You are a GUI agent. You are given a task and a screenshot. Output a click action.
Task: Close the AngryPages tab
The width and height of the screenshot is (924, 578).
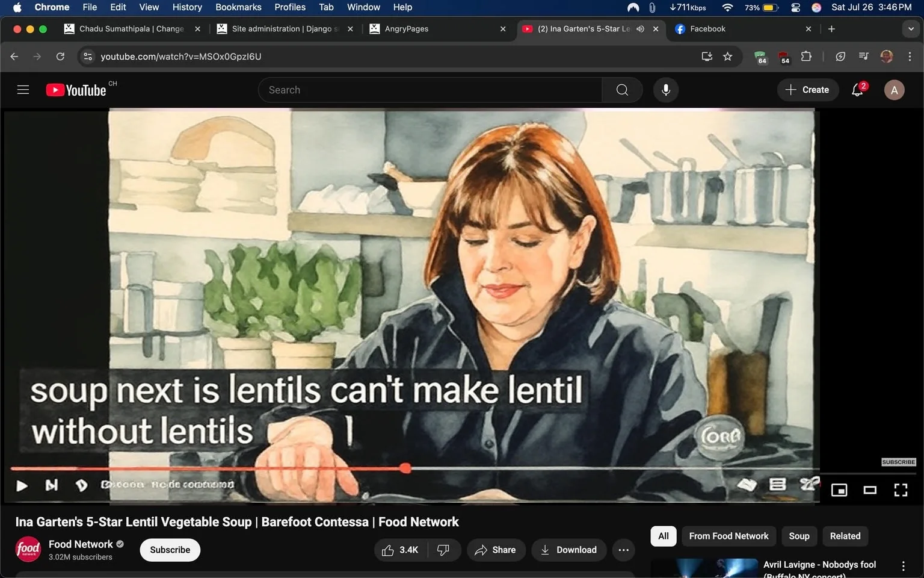point(503,29)
